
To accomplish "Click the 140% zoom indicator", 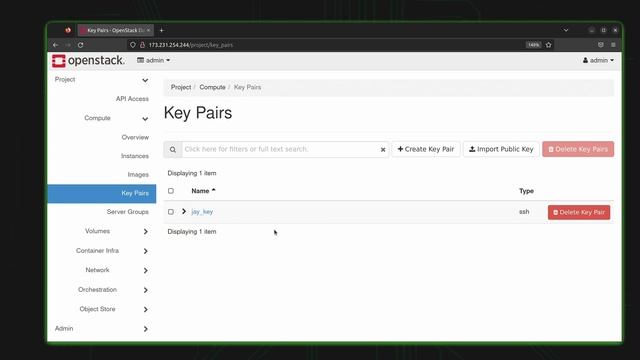I will coord(533,45).
